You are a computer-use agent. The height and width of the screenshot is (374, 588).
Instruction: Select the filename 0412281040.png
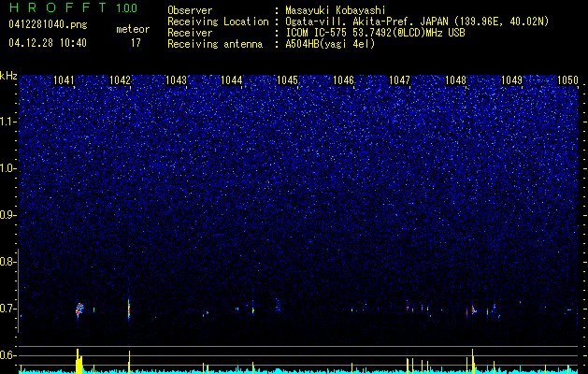(x=48, y=24)
